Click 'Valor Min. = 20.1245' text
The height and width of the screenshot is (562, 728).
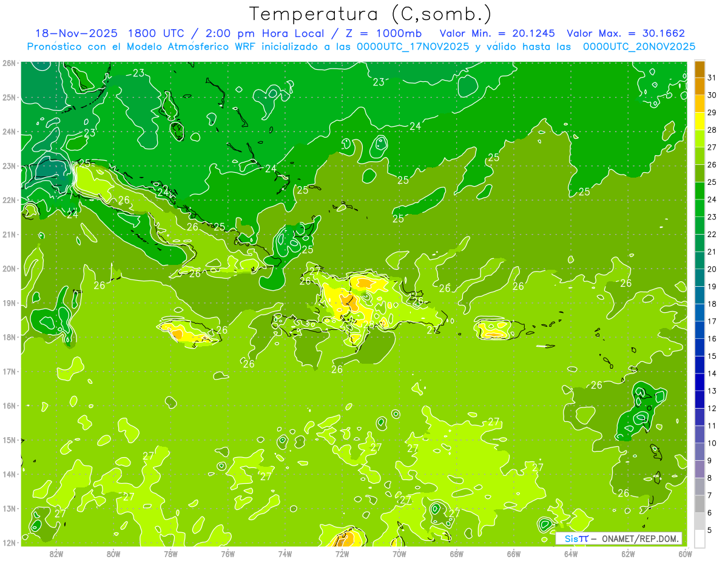[497, 33]
